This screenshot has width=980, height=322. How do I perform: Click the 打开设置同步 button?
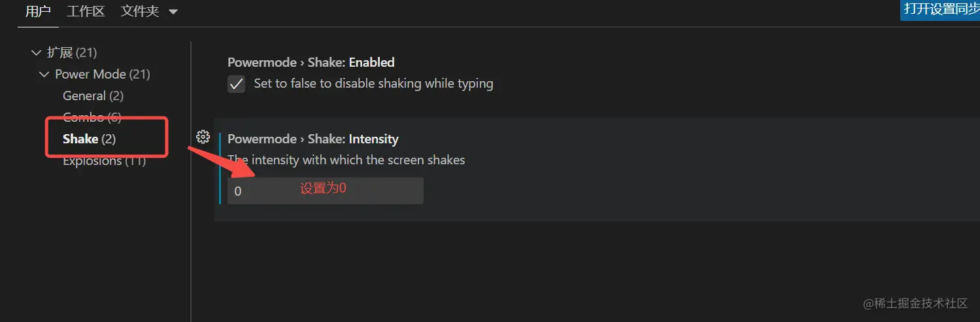point(941,9)
